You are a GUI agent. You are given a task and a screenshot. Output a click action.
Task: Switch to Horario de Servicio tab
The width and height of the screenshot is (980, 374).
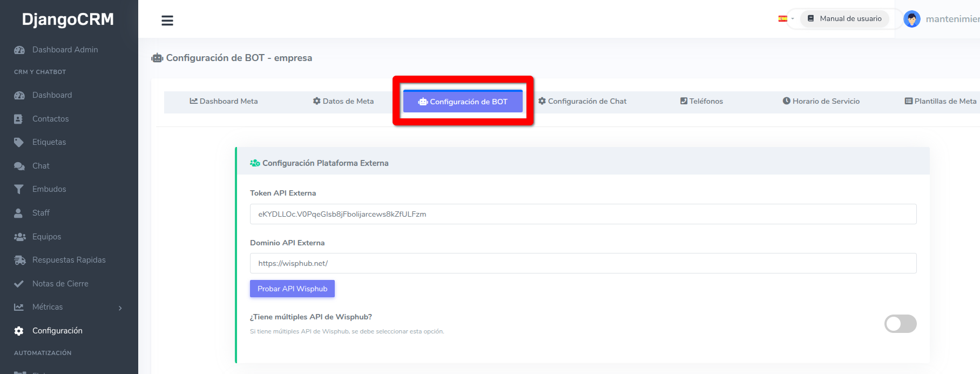tap(821, 101)
